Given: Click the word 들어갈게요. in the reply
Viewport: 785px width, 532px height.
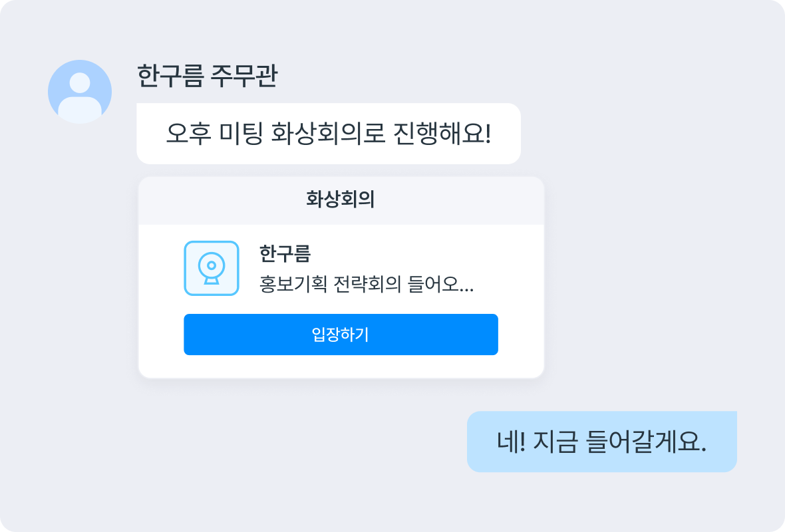Looking at the screenshot, I should click(x=646, y=442).
